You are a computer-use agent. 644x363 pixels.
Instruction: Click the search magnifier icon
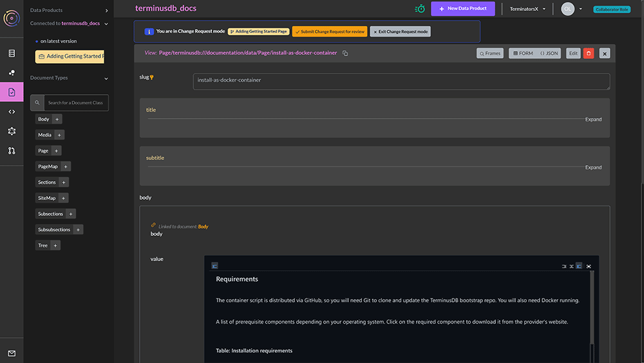point(37,103)
